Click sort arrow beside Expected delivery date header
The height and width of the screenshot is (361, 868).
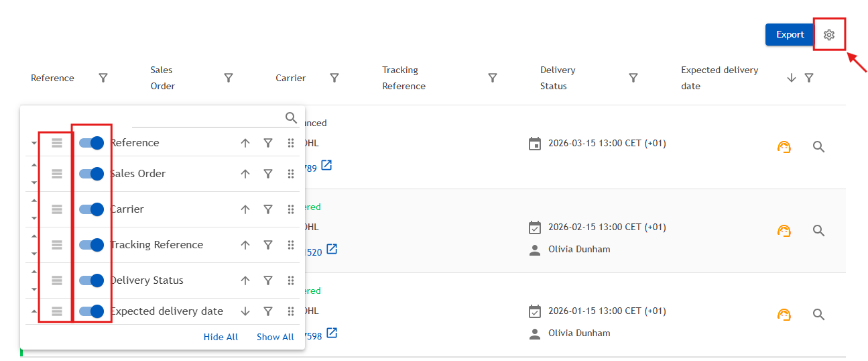792,78
